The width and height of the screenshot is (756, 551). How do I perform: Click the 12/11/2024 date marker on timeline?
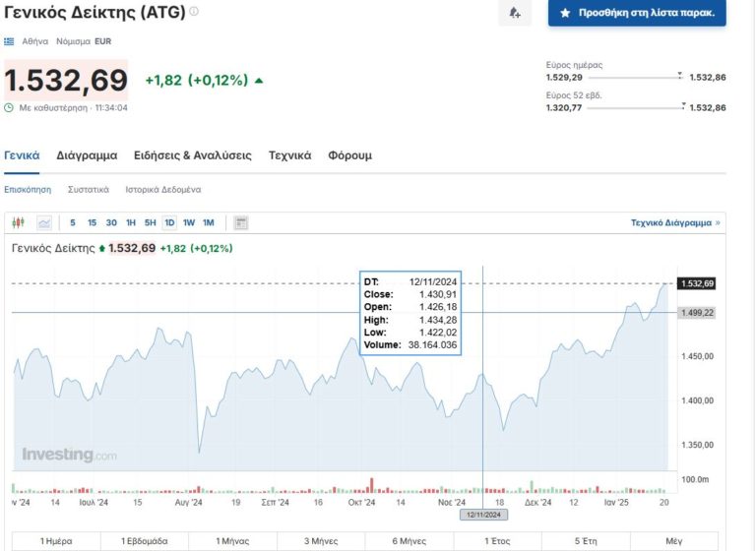[482, 515]
